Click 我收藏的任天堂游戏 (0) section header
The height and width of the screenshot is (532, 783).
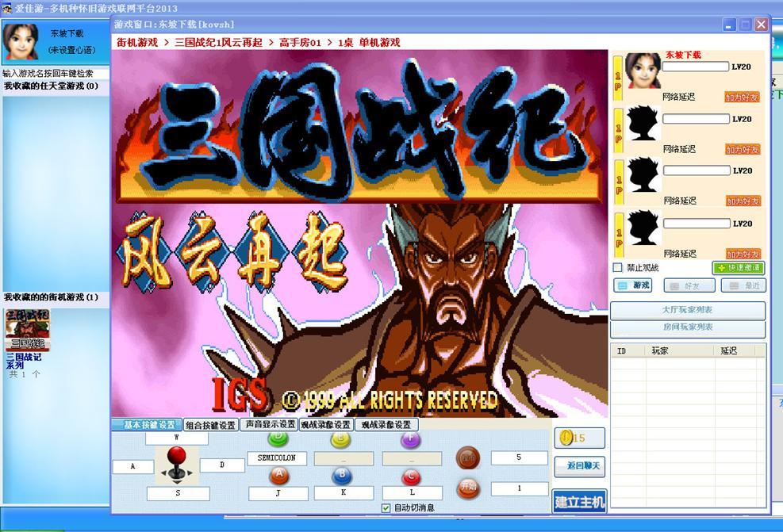coord(55,86)
